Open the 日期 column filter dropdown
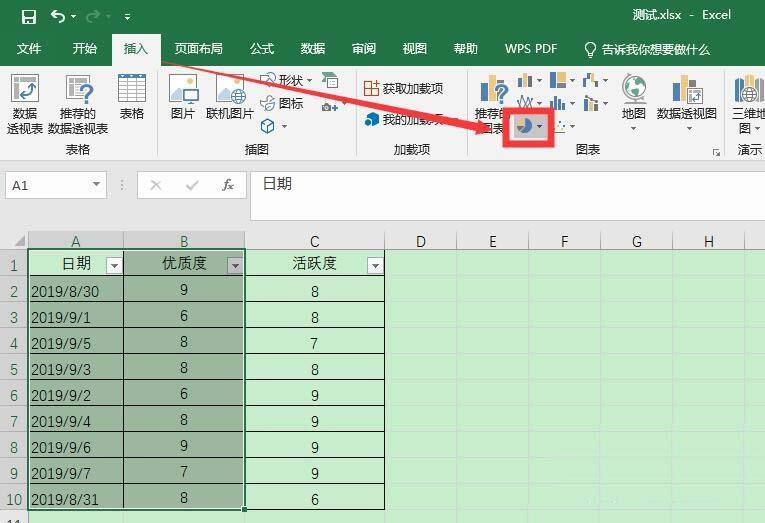Image resolution: width=765 pixels, height=523 pixels. pos(113,265)
